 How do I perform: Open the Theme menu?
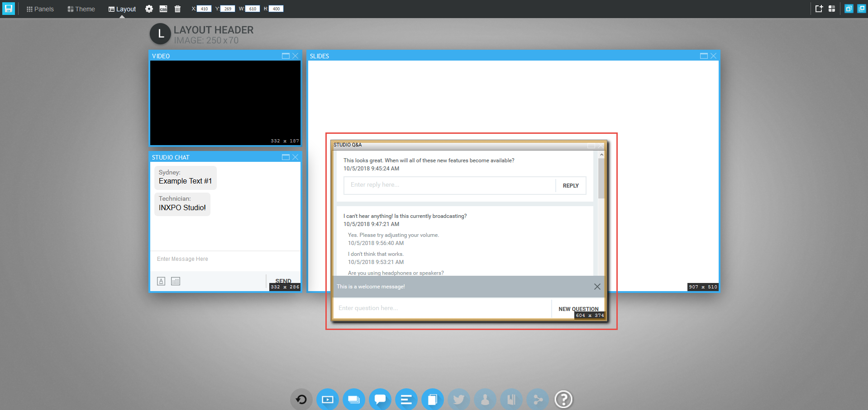[81, 9]
